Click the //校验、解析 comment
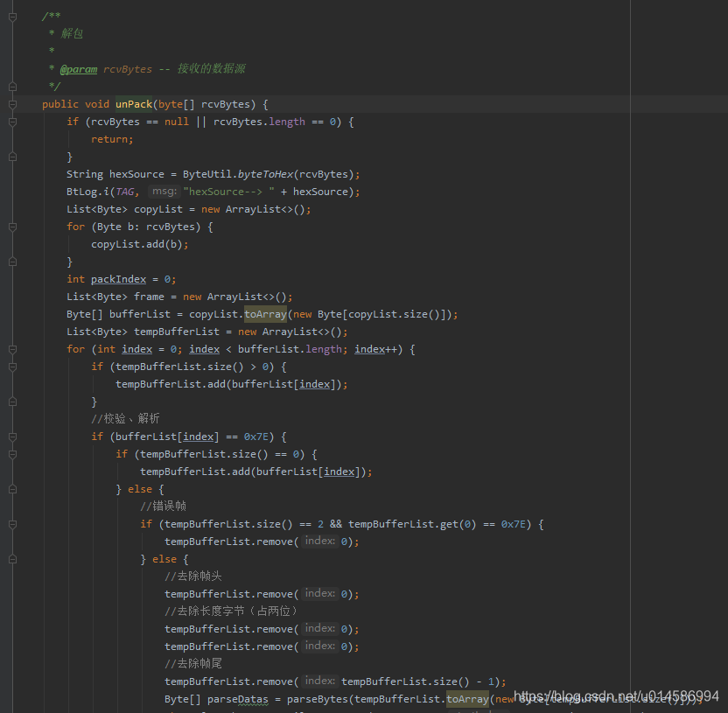728x713 pixels. pos(125,419)
